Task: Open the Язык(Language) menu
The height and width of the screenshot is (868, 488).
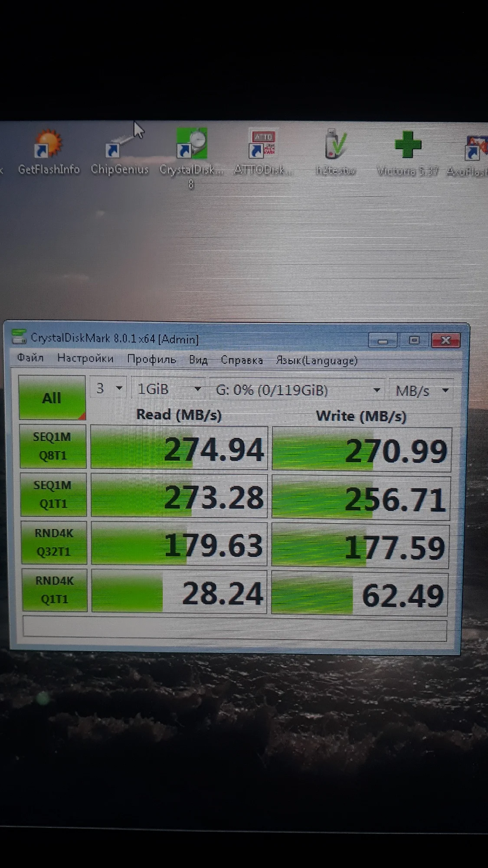Action: [x=317, y=361]
